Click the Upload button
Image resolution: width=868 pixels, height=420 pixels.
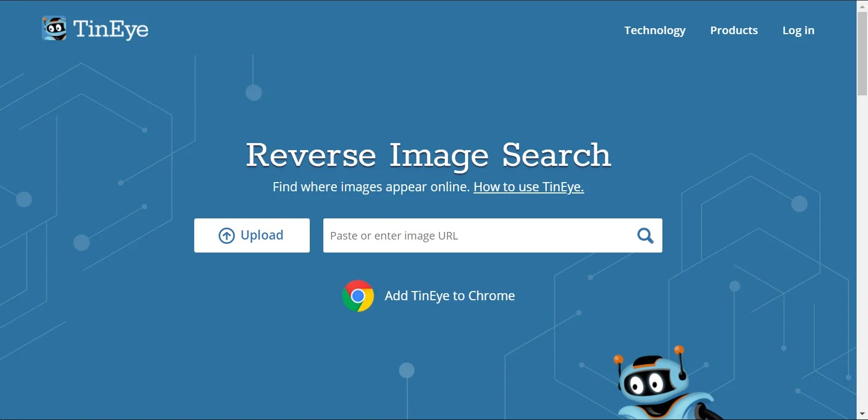pos(252,235)
